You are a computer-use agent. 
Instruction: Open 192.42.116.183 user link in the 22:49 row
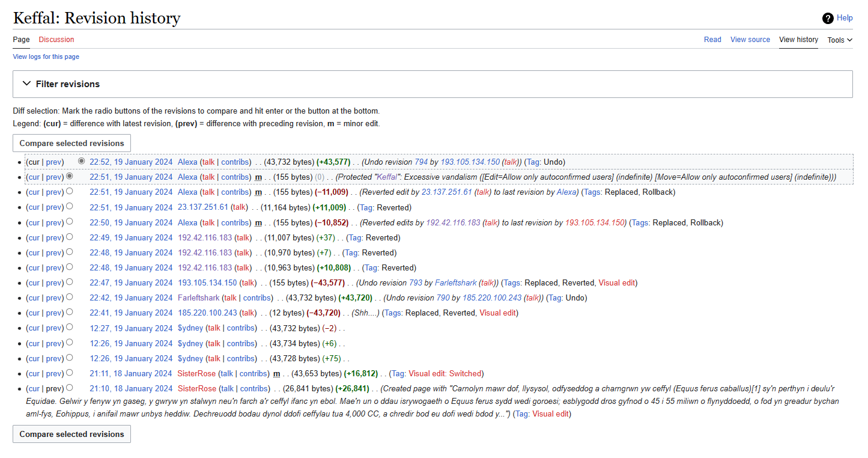coord(205,238)
